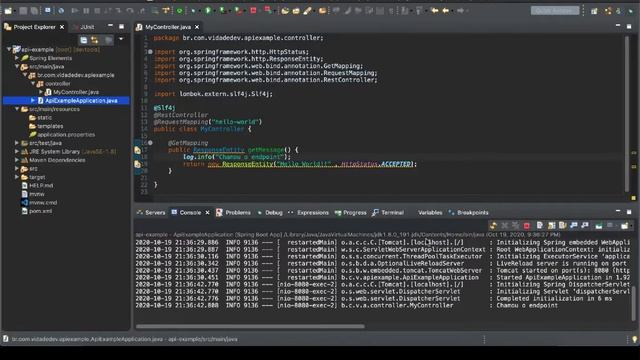Click the Skip All Breakpoints toolbar icon
Image resolution: width=640 pixels, height=360 pixels.
61,11
